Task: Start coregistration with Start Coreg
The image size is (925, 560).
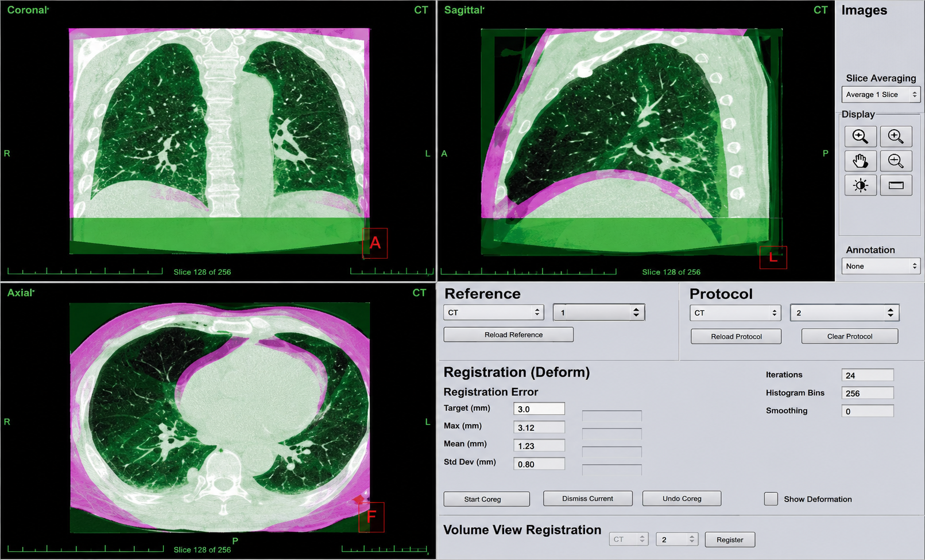Action: [487, 499]
